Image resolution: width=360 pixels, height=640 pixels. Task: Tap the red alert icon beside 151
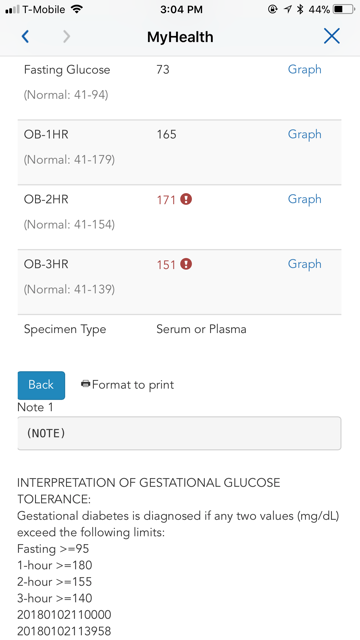click(x=186, y=264)
